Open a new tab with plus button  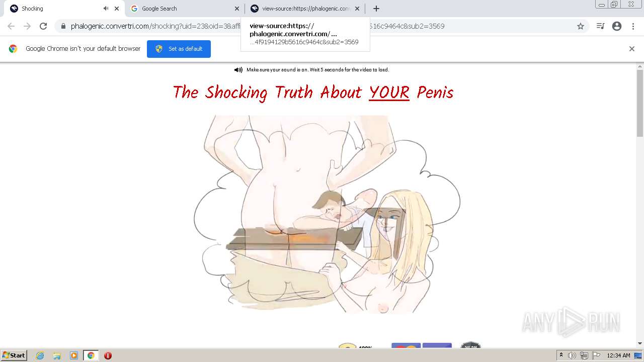pyautogui.click(x=376, y=9)
